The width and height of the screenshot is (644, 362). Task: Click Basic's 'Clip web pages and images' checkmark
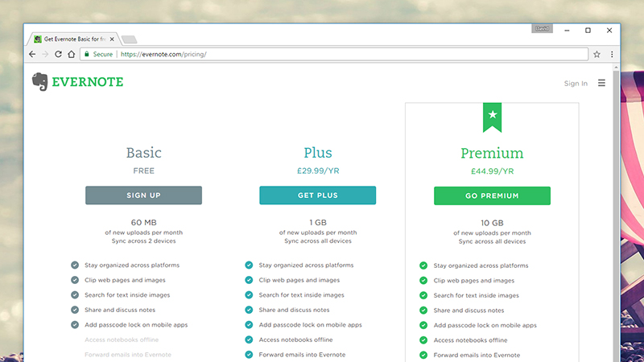pyautogui.click(x=75, y=280)
